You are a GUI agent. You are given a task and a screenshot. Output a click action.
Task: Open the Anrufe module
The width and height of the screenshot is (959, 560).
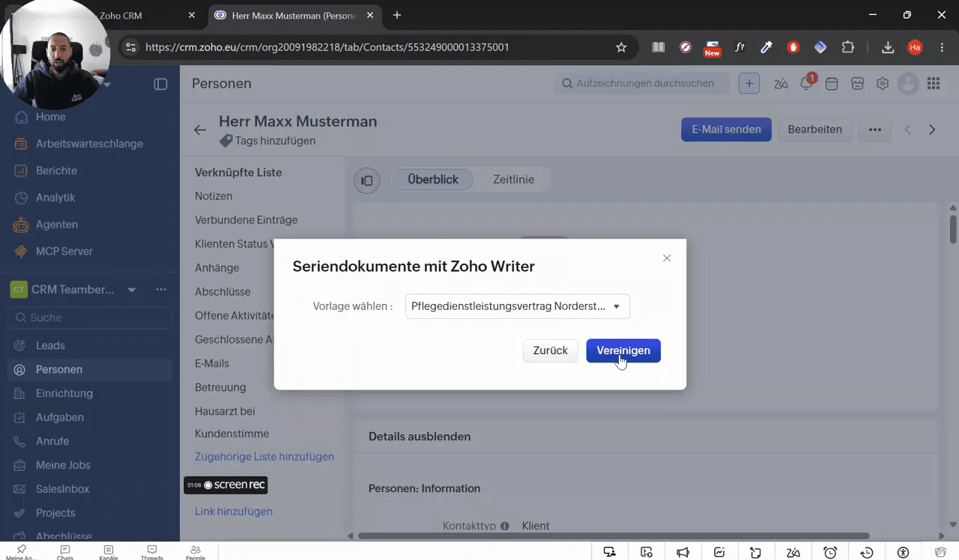(90, 441)
